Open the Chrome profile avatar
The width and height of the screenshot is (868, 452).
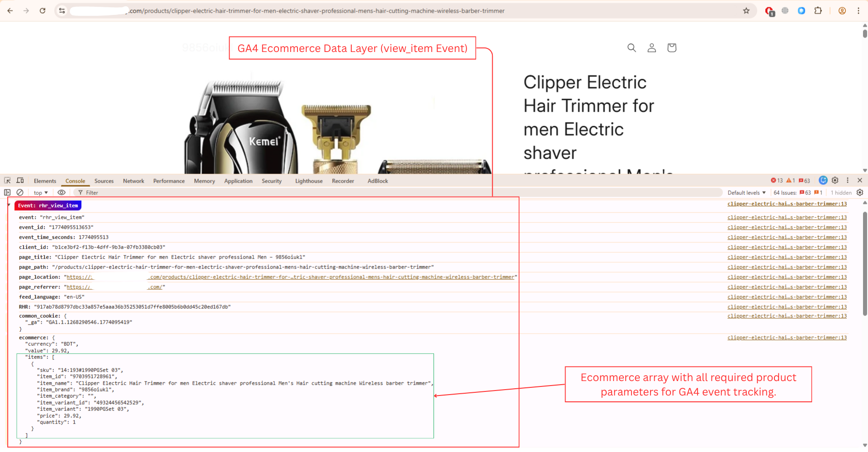click(x=842, y=10)
